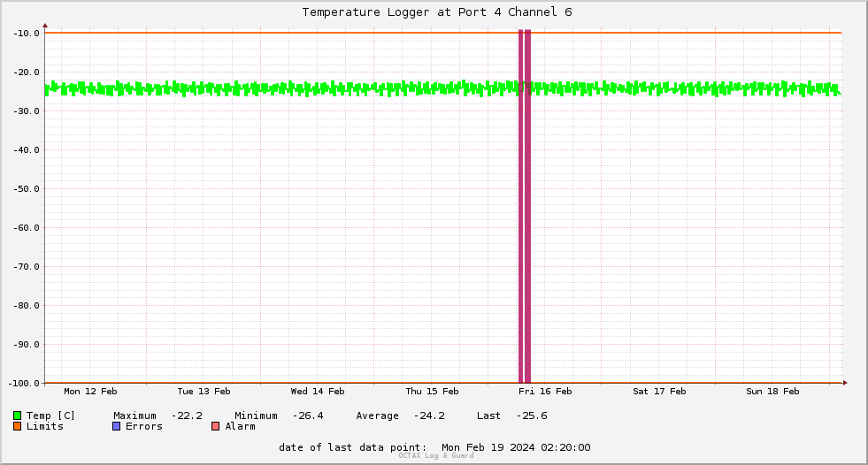Screen dimensions: 868x465
Task: Click the 'Wed 14 Feb' axis label
Action: [317, 392]
